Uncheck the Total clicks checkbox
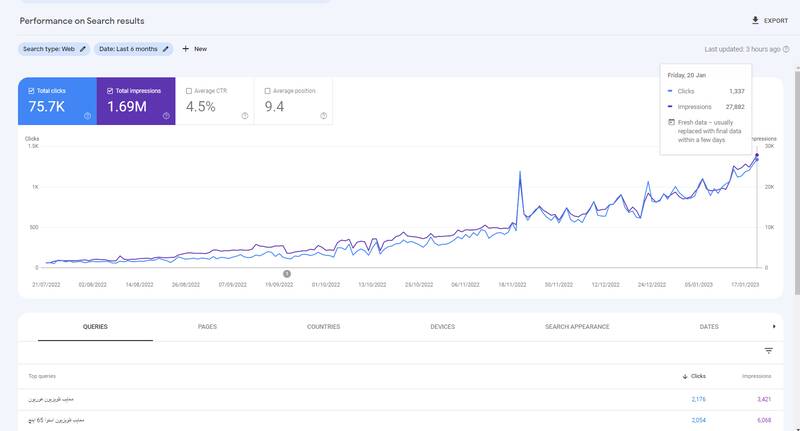The width and height of the screenshot is (800, 431). click(31, 91)
